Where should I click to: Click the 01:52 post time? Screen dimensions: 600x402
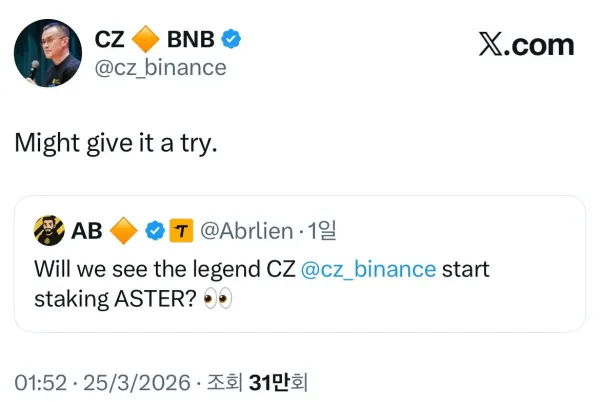coord(40,381)
